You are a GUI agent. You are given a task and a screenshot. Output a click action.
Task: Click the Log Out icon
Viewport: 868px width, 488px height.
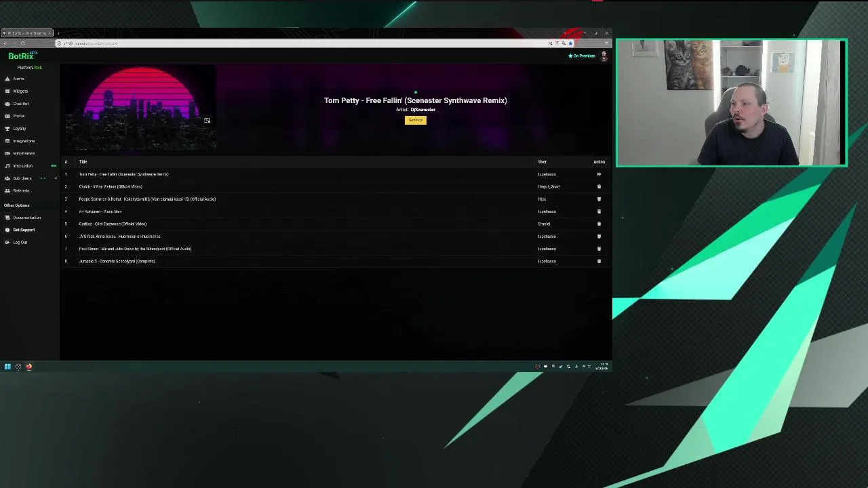[x=7, y=242]
